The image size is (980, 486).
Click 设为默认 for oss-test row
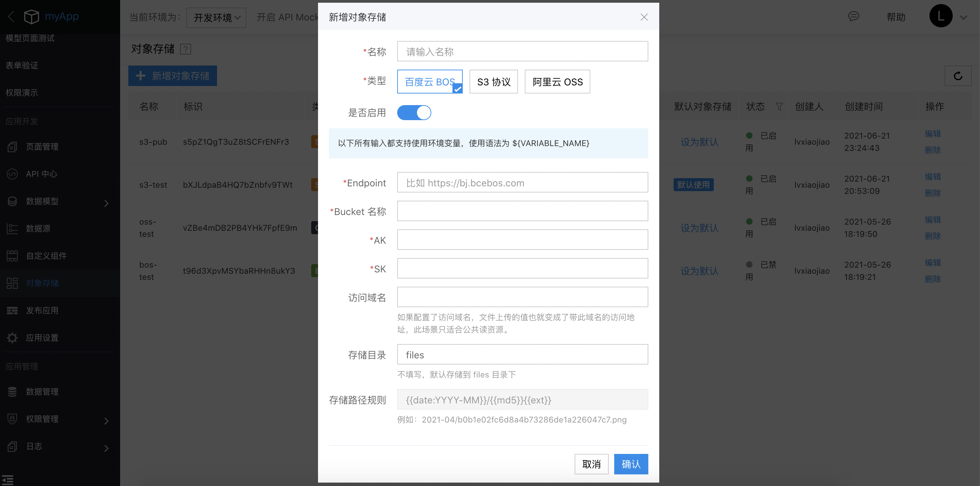click(x=699, y=228)
